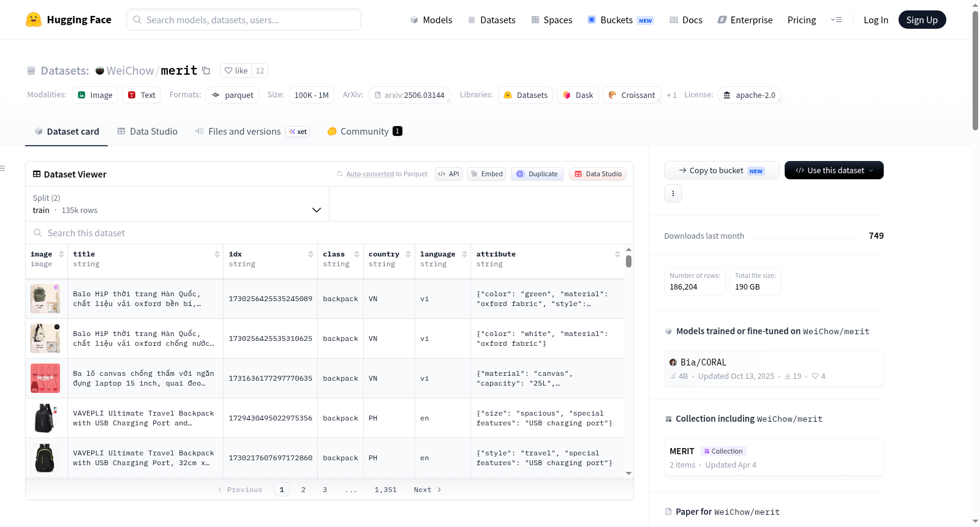This screenshot has width=980, height=527.
Task: Sort by the language column
Action: coord(464,254)
